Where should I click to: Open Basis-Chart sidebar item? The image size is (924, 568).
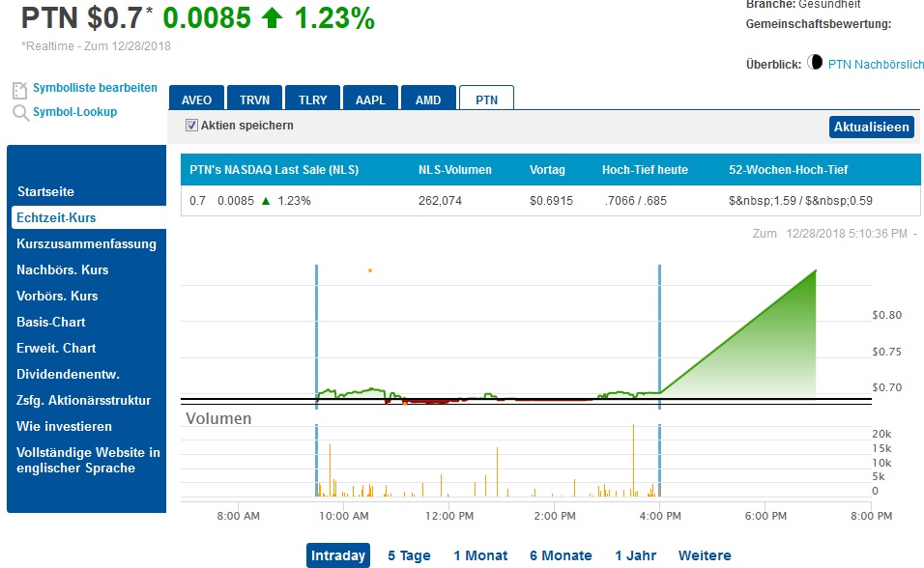point(51,322)
